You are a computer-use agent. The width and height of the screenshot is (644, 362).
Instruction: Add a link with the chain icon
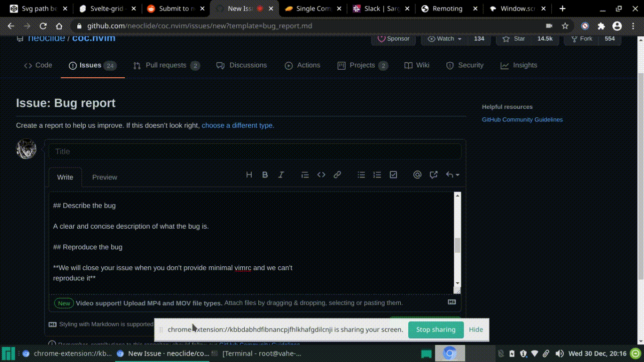pyautogui.click(x=337, y=175)
